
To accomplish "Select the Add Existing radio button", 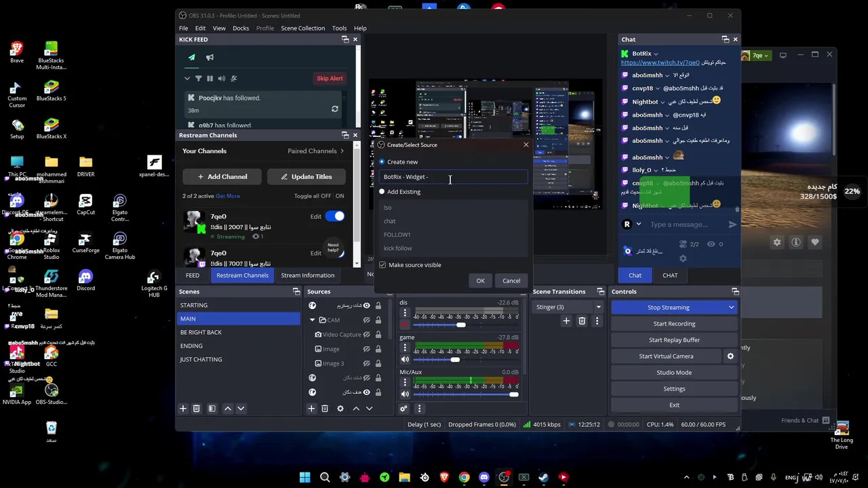I will coord(382,192).
